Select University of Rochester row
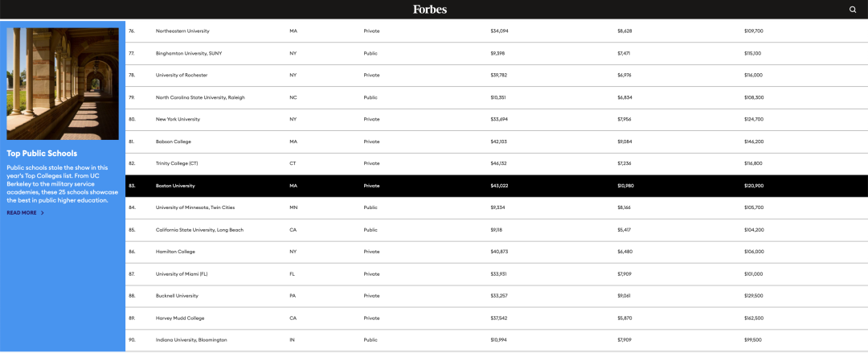 point(497,76)
